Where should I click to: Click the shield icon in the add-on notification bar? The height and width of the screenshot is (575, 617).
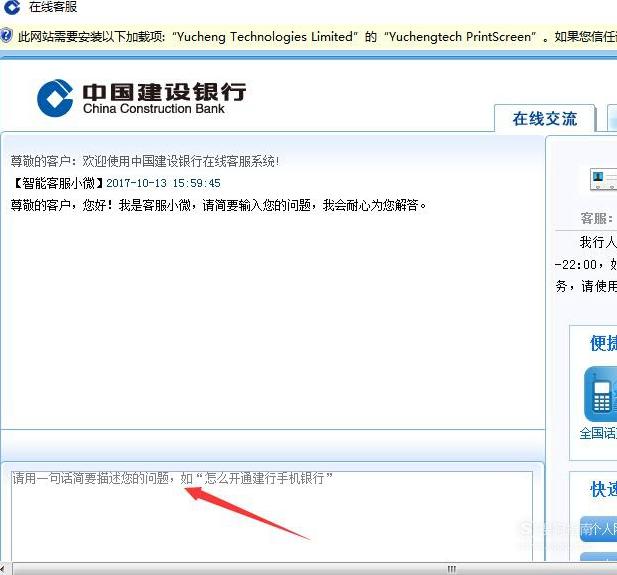coord(6,36)
